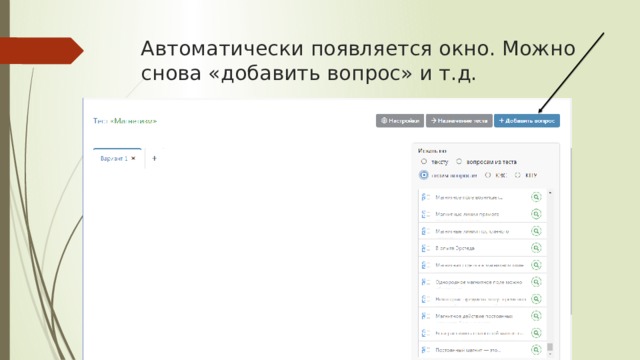Click the «Добавить вопрос» button

527,121
